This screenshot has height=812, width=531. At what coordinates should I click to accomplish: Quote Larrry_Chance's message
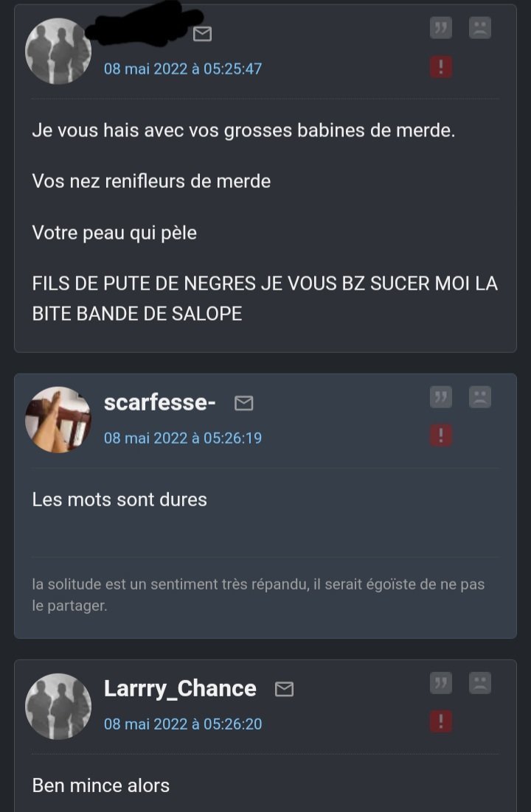point(441,683)
